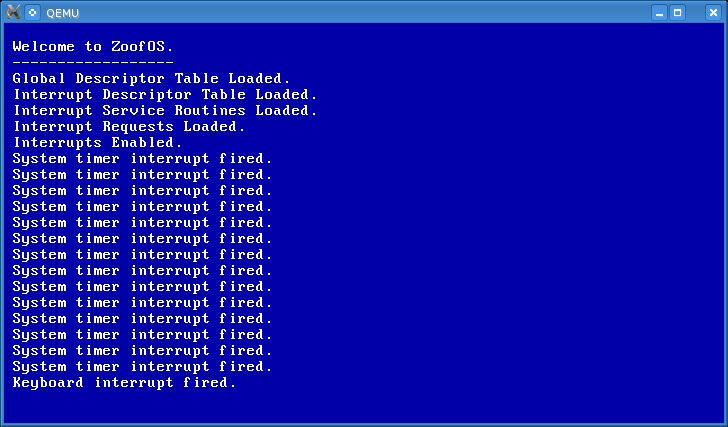Select the 'Interrupts Enabled.' line
728x427 pixels.
[x=98, y=142]
